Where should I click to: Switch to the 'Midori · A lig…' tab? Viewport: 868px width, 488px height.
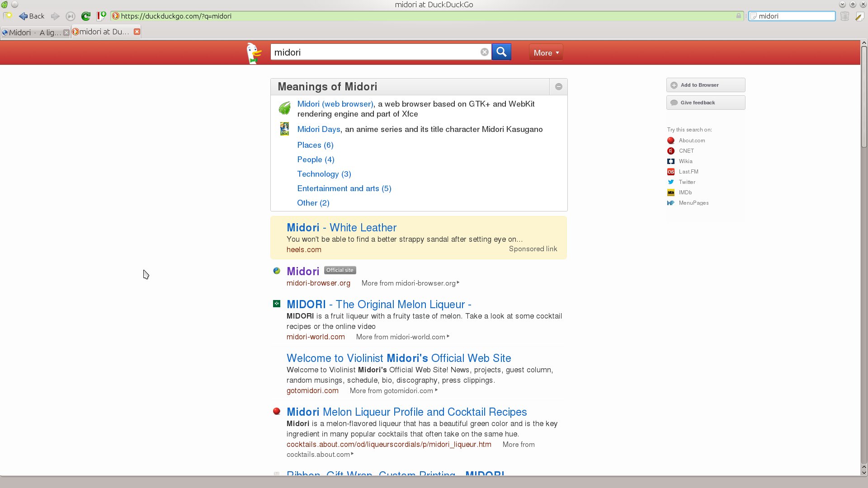35,33
